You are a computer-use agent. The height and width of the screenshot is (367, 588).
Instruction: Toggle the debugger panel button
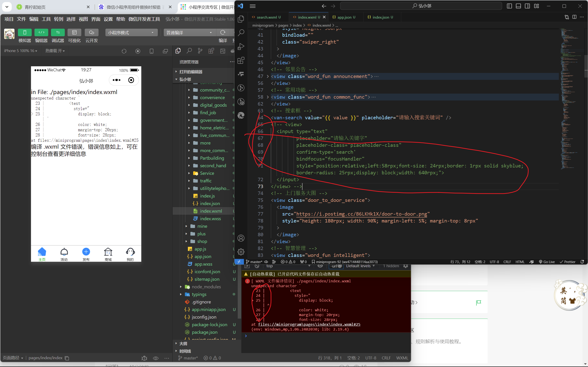point(58,32)
